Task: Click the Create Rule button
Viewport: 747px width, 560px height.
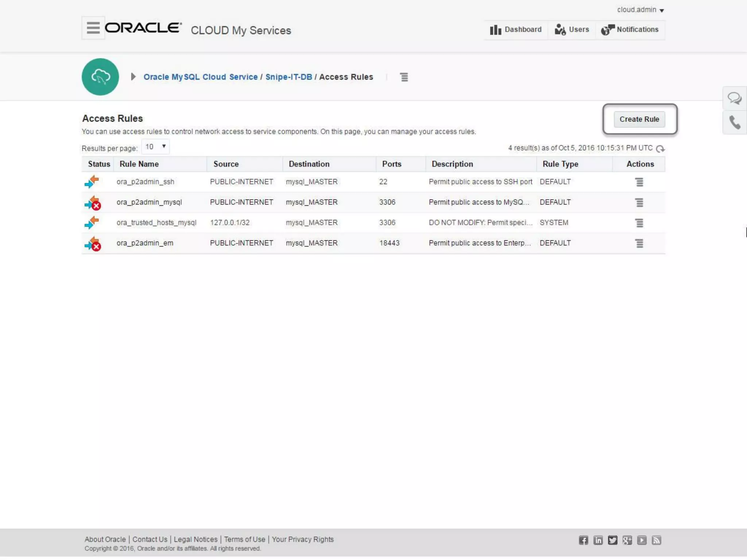Action: click(639, 119)
